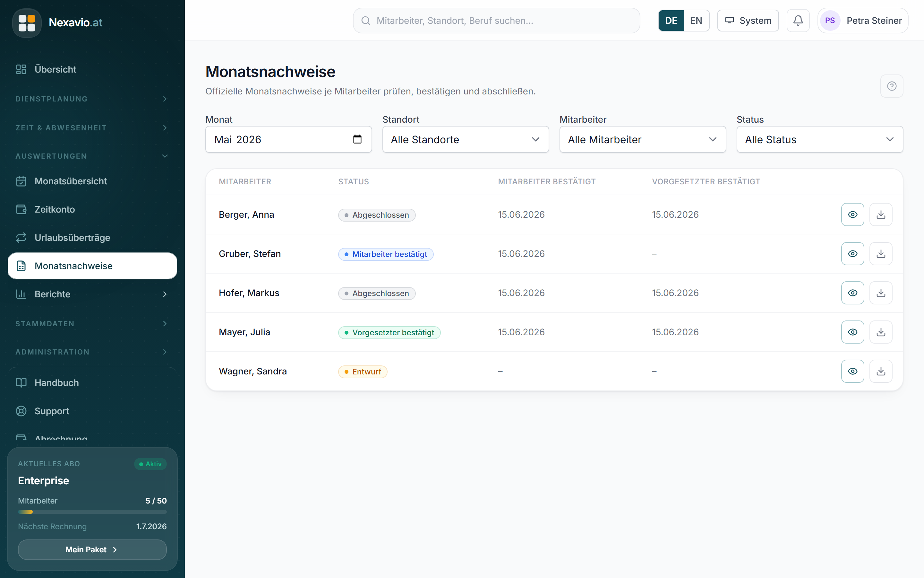Click the Mitarbeiter usage progress bar
This screenshot has height=578, width=924.
point(92,512)
